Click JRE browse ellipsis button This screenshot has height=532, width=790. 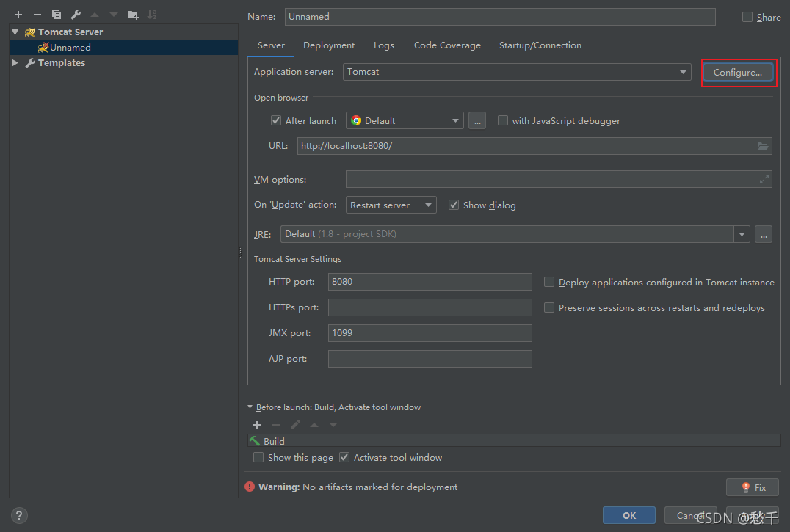point(764,234)
